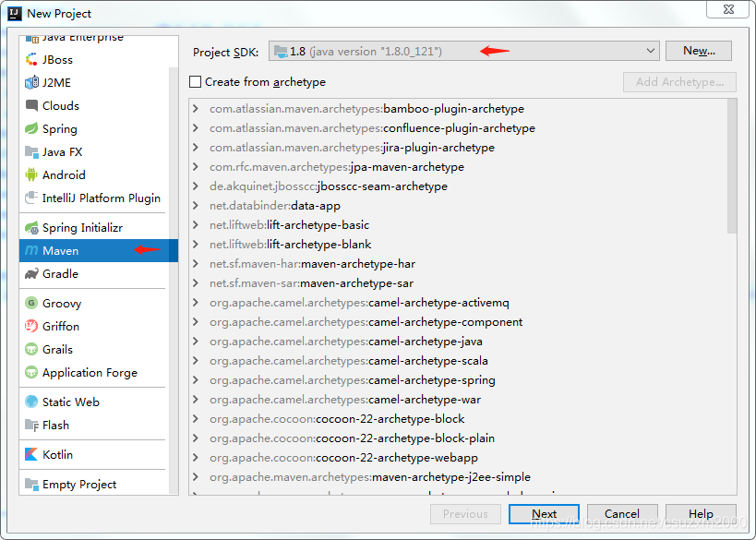The image size is (756, 540).
Task: Click the Next button
Action: [x=544, y=514]
